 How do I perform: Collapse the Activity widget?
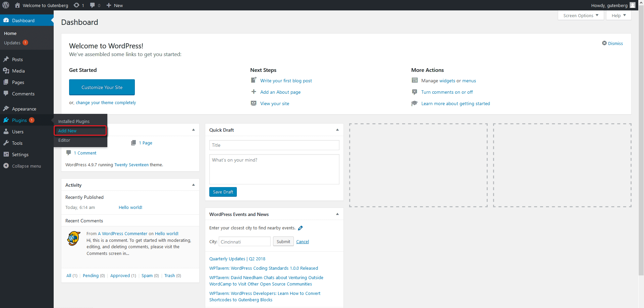click(x=194, y=185)
